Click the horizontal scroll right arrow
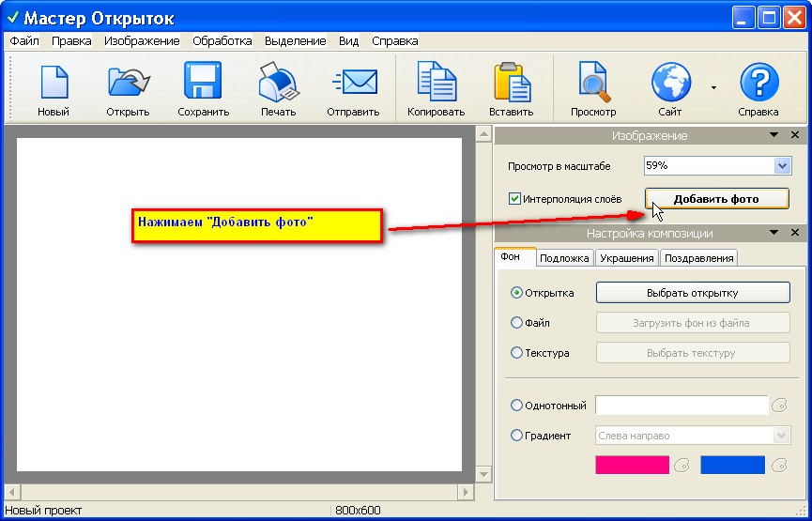The image size is (812, 521). (x=466, y=492)
